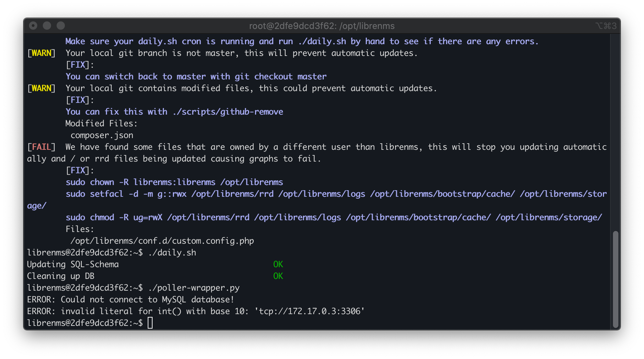
Task: Click the [FIX]: label under the git branch warning
Action: 80,65
